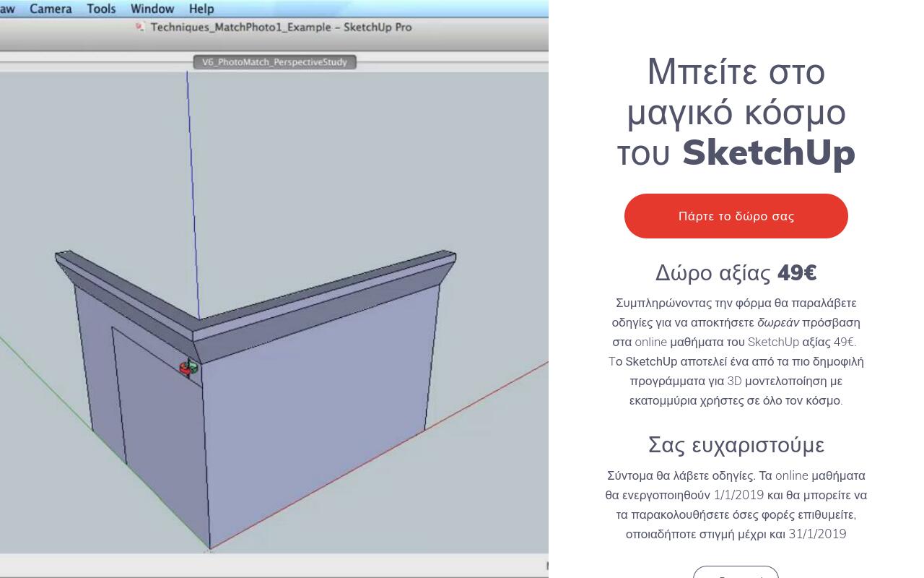The height and width of the screenshot is (578, 924).
Task: Click the words "εκατομμύρια χρήστες σε όλο τον κόσμο"
Action: click(x=736, y=400)
